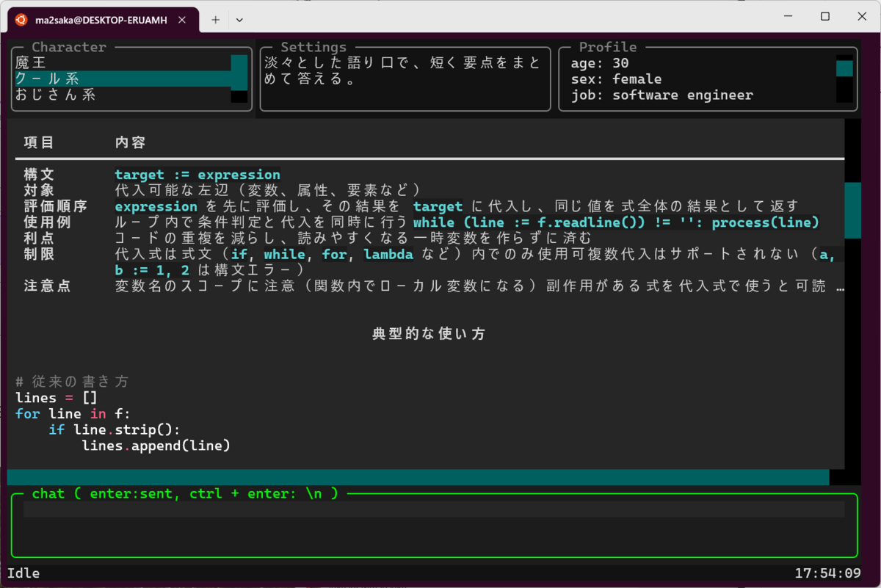Click the Settings description text
Screen dimensions: 881x588
tap(404, 71)
